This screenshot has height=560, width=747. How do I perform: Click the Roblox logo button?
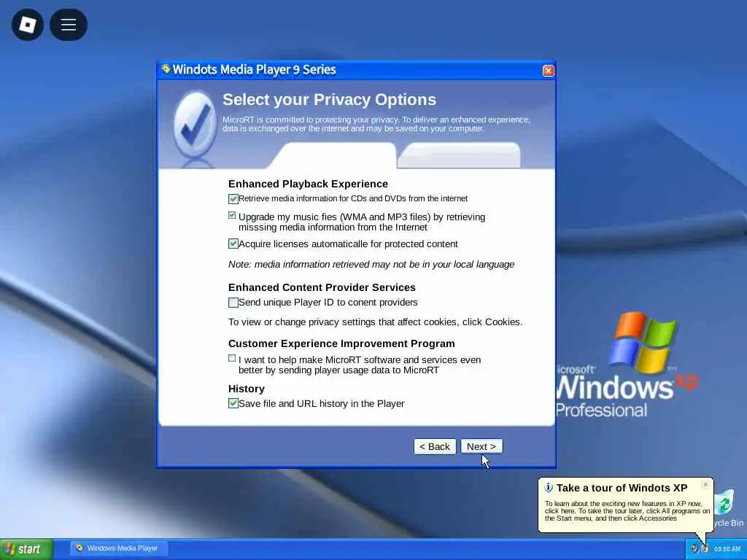[28, 24]
